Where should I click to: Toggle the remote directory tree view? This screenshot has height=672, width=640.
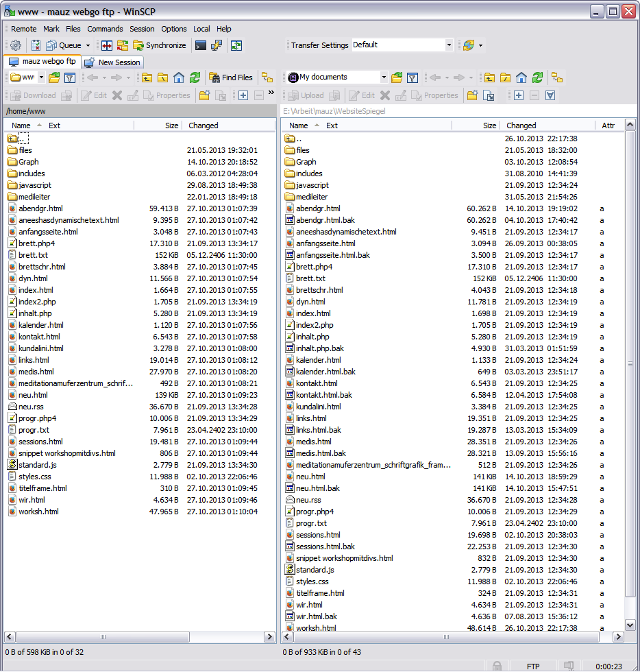point(267,77)
